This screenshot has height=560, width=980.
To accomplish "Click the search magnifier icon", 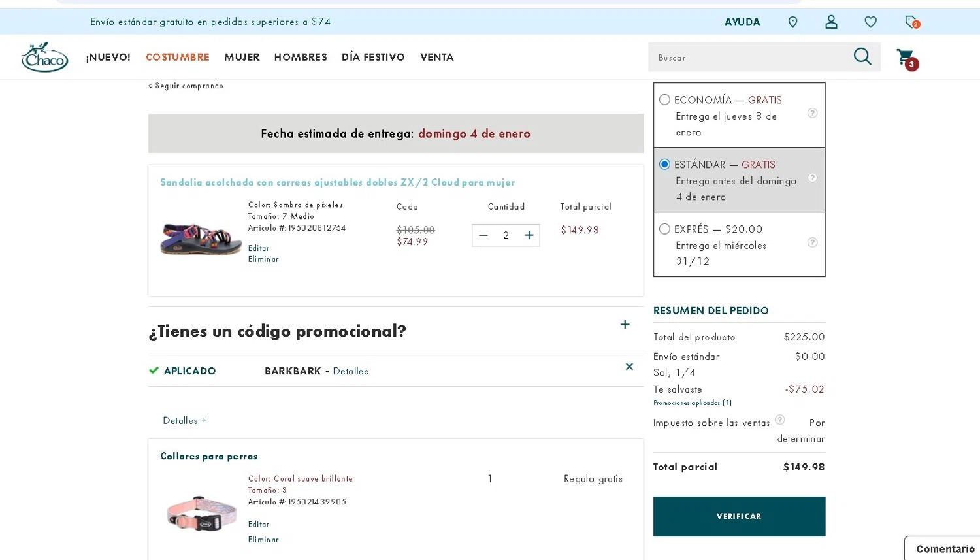I will (x=862, y=57).
